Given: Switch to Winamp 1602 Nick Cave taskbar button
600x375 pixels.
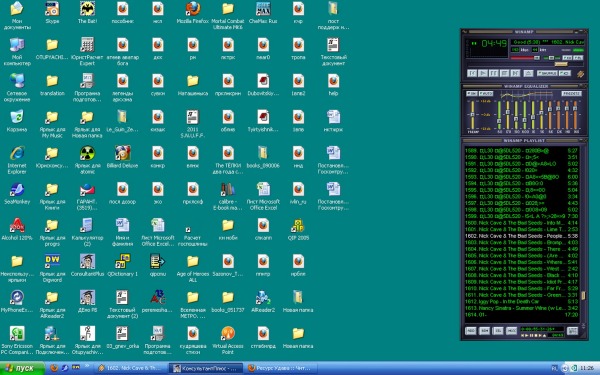Looking at the screenshot, I should click(x=131, y=368).
